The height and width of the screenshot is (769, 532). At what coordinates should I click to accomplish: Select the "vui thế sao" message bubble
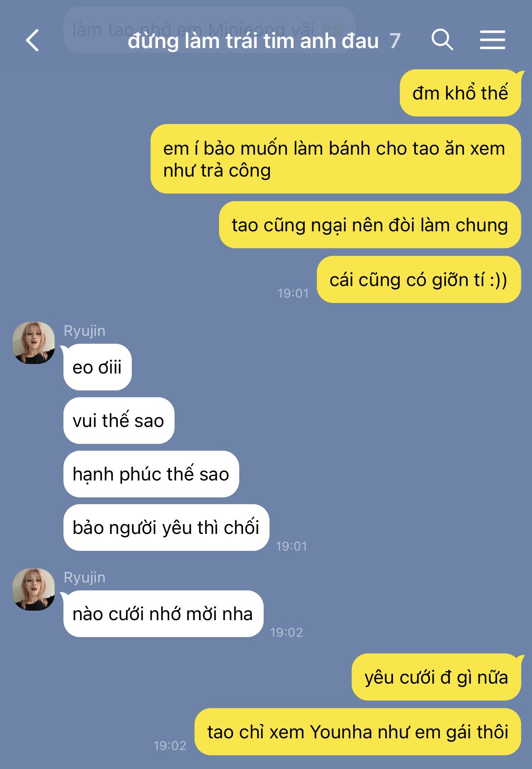119,420
